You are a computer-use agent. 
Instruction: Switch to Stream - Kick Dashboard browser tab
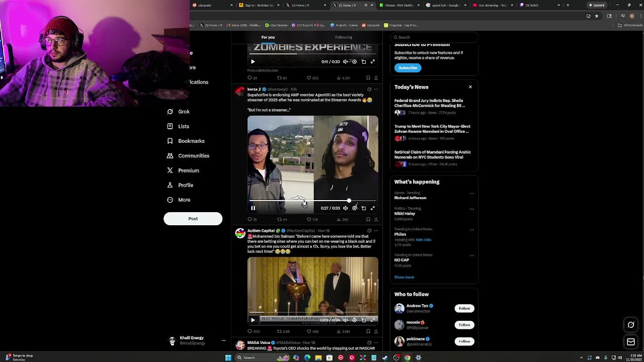pos(398,5)
